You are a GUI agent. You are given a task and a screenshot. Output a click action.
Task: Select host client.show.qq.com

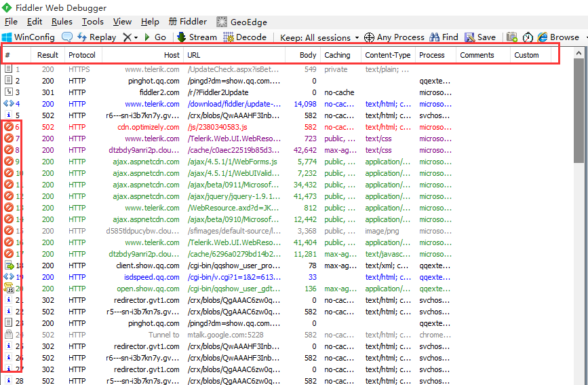(x=148, y=265)
